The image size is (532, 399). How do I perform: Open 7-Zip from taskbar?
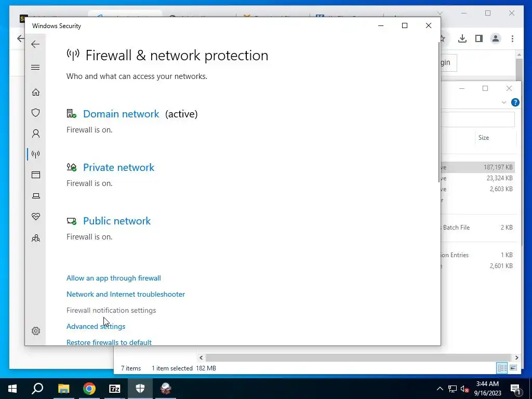click(x=115, y=389)
